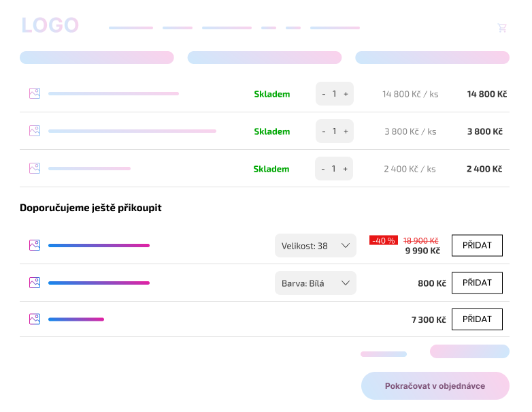The image size is (532, 412).
Task: Click product image icon of 14 800 Kč item
Action: 35,93
